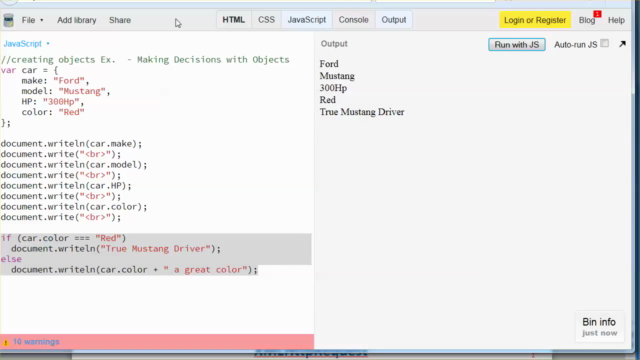Click the document.writeln(car.HP) line

coord(66,186)
